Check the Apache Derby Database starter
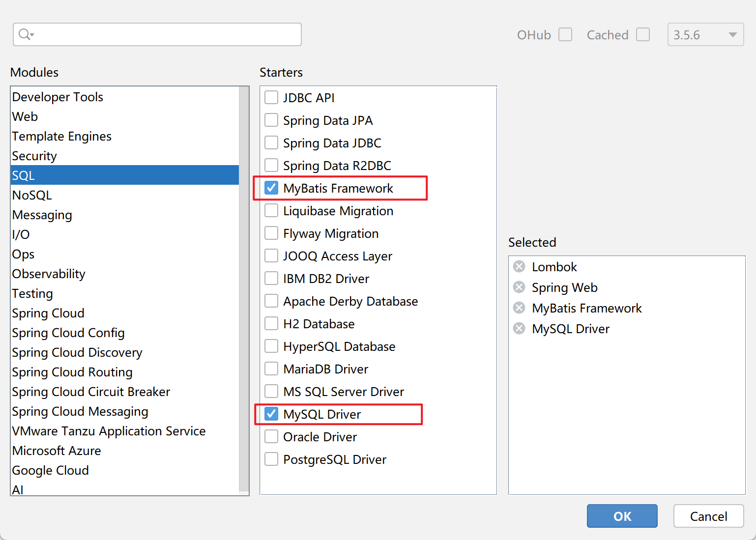 [271, 301]
